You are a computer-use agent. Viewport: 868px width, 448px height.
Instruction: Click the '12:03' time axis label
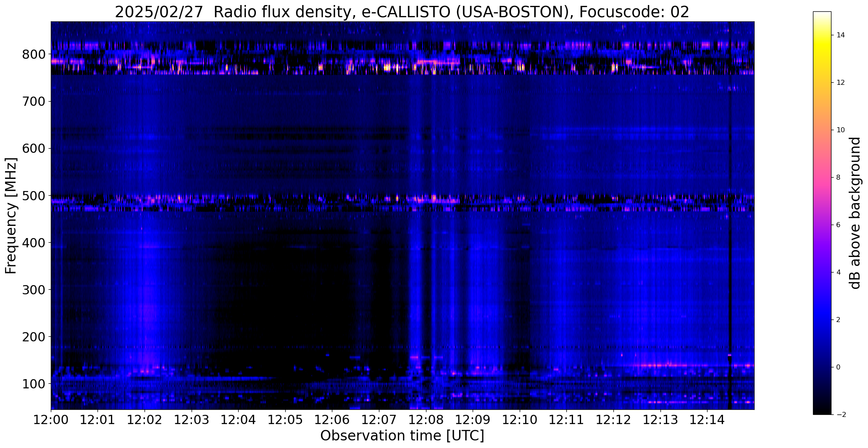tap(192, 420)
